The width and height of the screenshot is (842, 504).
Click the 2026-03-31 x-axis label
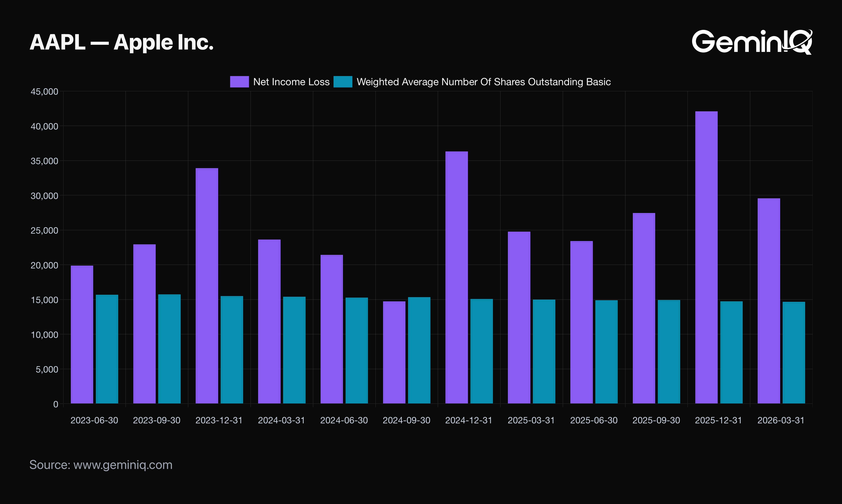781,420
